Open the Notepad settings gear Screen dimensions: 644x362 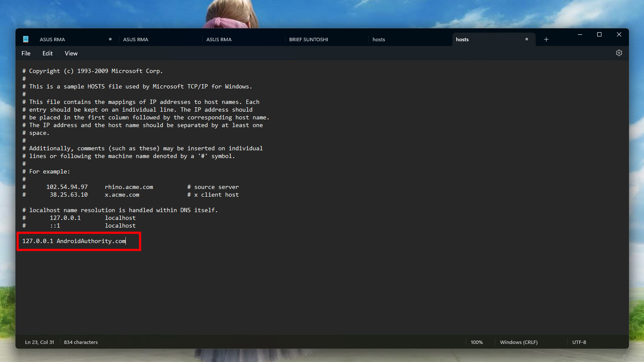tap(619, 53)
